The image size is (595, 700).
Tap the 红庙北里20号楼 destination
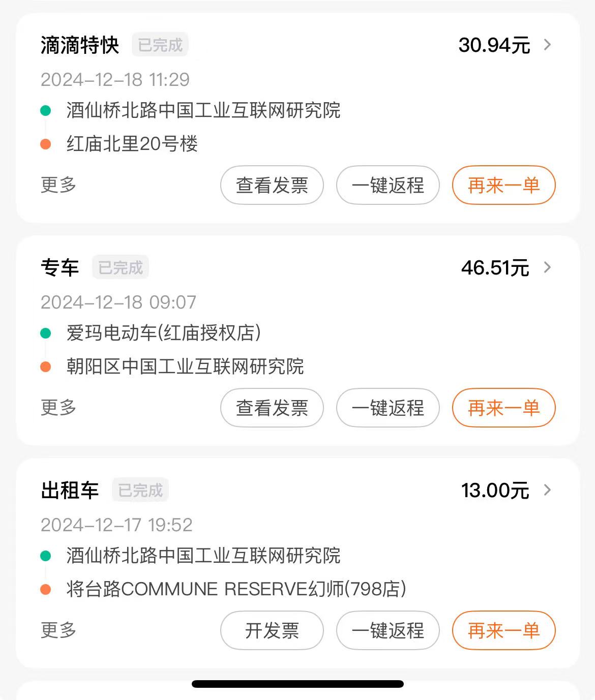point(132,144)
